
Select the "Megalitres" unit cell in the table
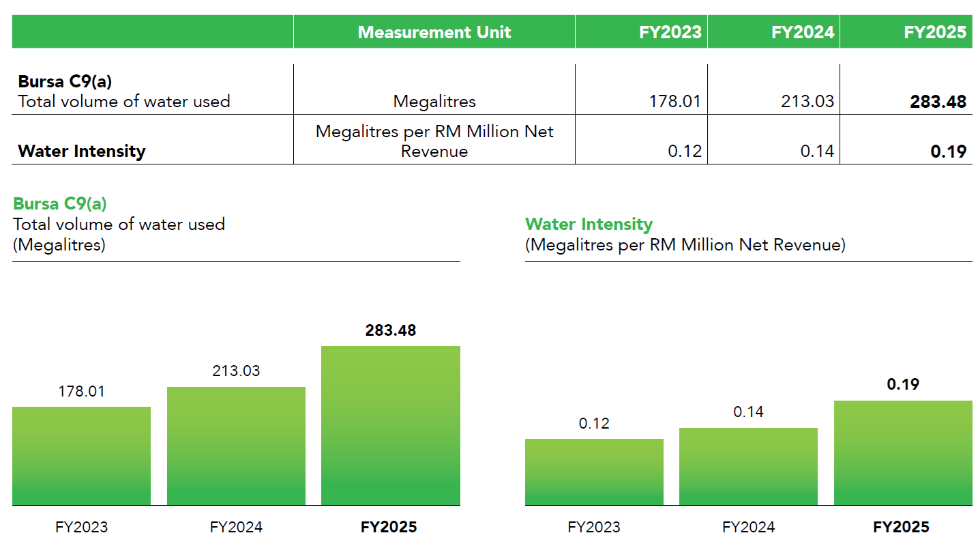(x=434, y=102)
